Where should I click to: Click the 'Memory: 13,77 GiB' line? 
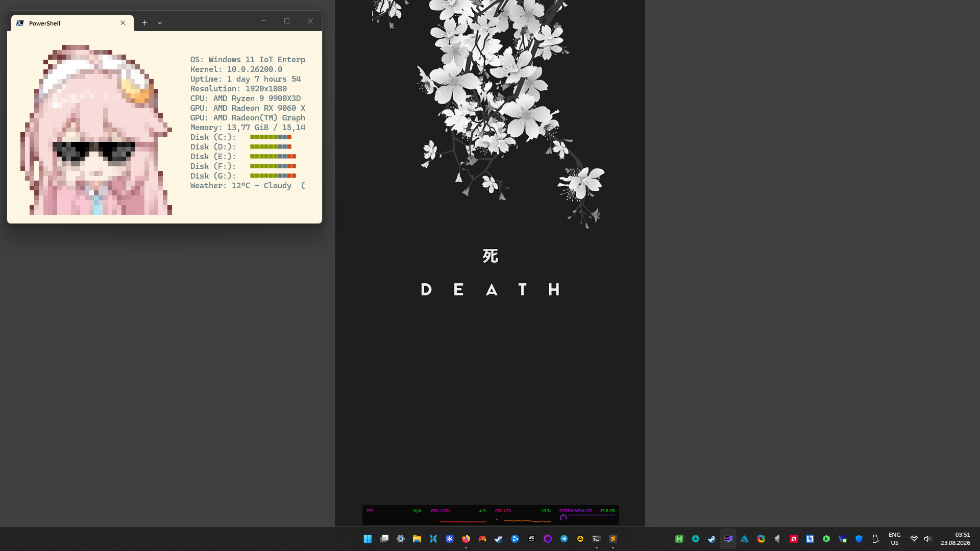(248, 128)
